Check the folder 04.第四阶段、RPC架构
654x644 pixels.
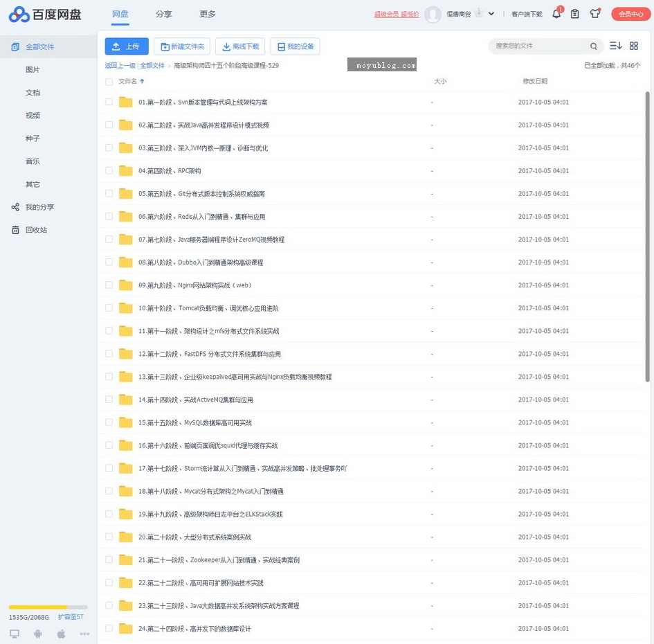tap(109, 170)
